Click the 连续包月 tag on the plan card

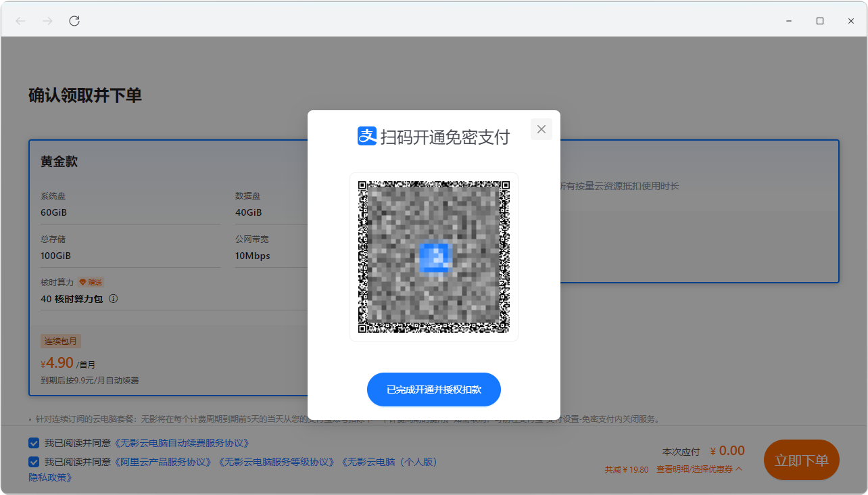pos(61,341)
